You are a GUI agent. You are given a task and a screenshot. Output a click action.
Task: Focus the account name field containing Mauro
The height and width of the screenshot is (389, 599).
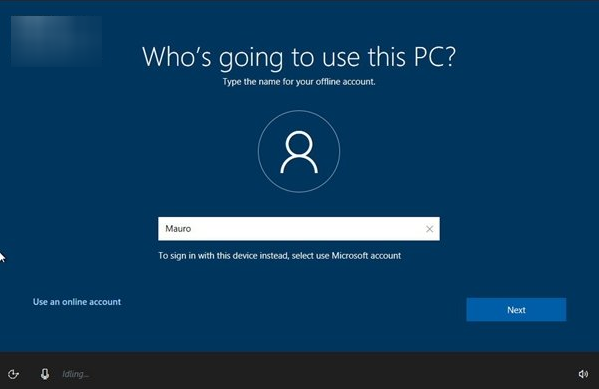pos(299,229)
